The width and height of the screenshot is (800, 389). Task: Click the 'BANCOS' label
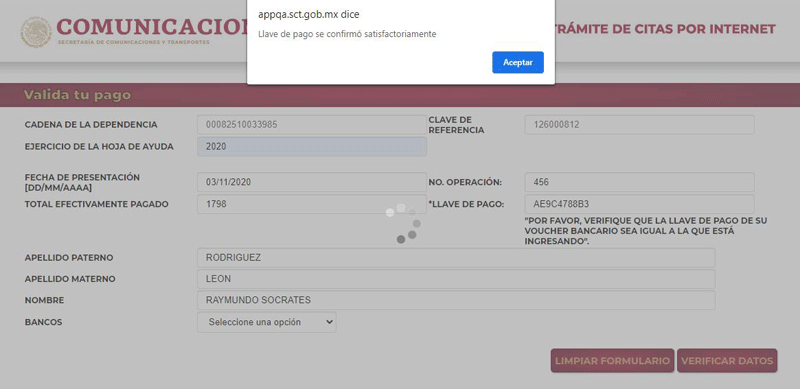(43, 323)
